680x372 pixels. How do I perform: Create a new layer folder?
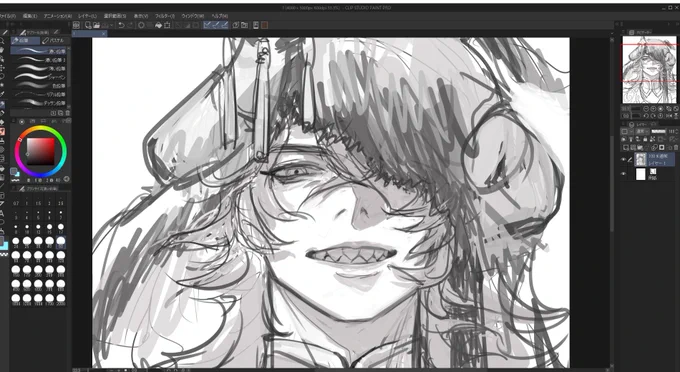(x=640, y=147)
